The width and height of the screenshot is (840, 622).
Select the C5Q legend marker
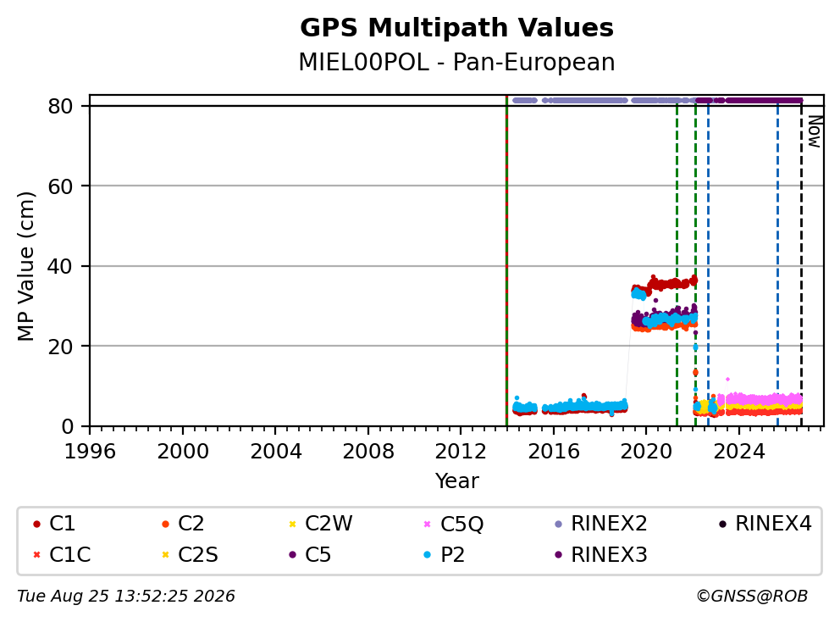[x=427, y=524]
